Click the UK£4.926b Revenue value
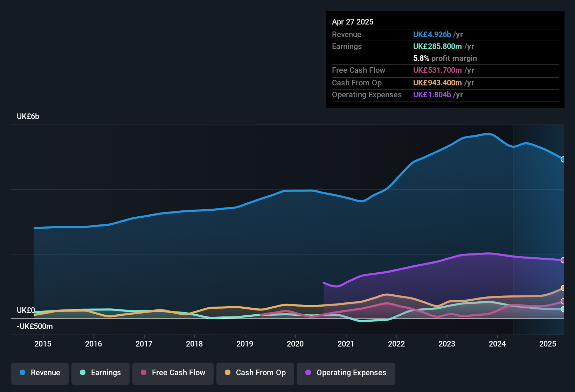The width and height of the screenshot is (575, 392). tap(432, 34)
